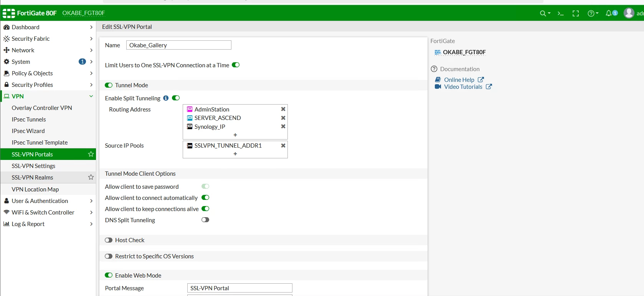Open the CLI console icon

click(561, 13)
